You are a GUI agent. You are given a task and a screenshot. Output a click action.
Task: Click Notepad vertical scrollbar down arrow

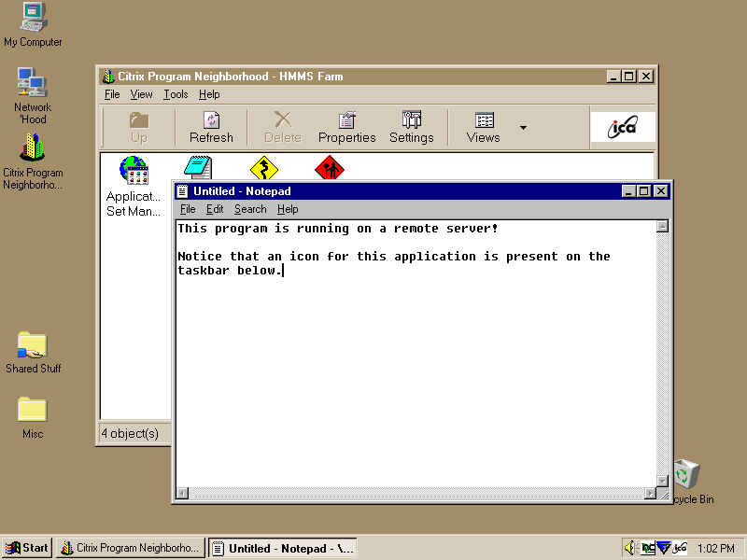pyautogui.click(x=662, y=481)
